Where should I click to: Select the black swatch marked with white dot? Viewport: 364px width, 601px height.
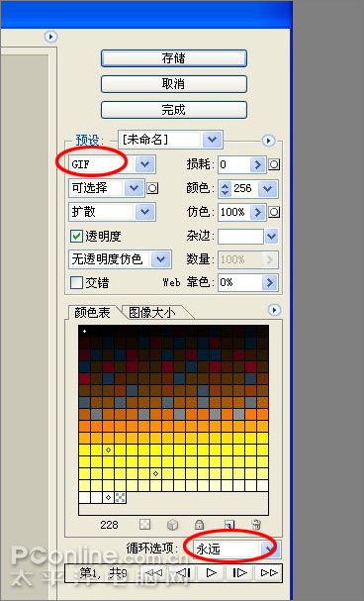click(x=84, y=331)
